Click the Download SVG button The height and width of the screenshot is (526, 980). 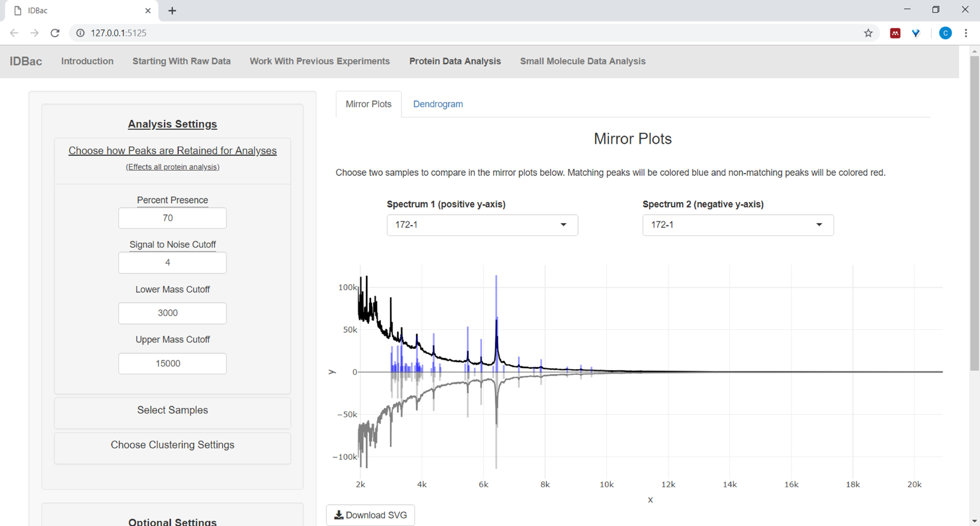point(370,515)
